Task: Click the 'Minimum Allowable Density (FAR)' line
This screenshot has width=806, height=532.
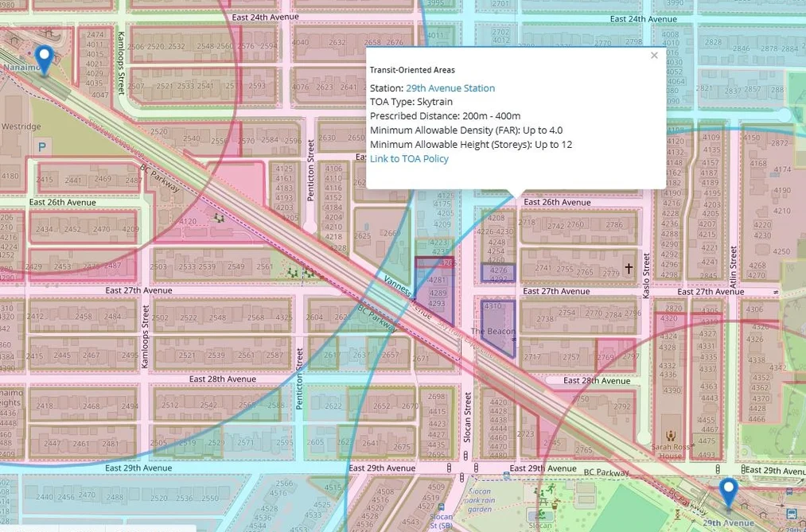Action: (x=466, y=130)
